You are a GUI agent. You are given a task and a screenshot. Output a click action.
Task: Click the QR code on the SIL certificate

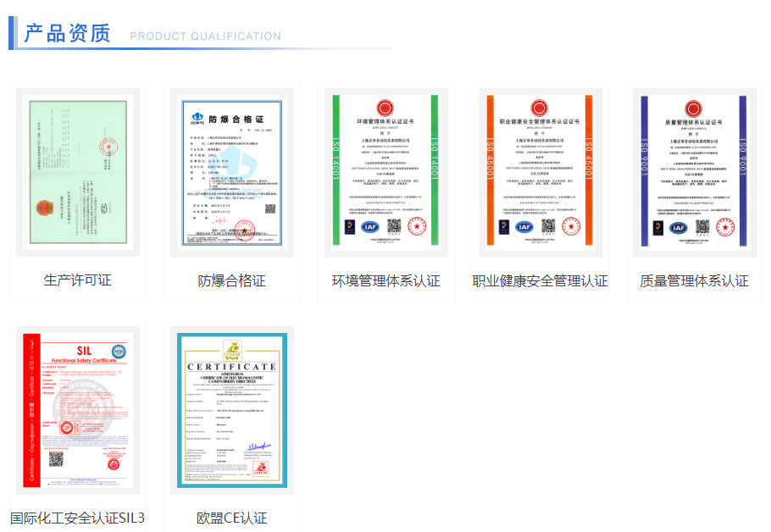pyautogui.click(x=56, y=459)
